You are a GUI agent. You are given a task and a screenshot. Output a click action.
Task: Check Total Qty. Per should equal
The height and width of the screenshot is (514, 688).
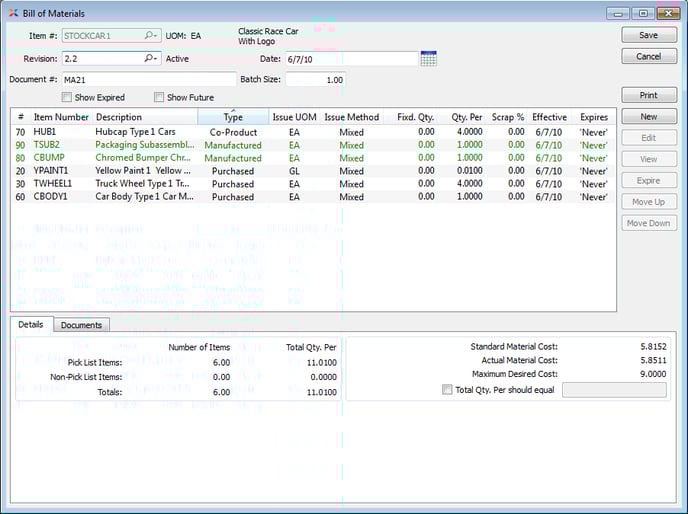click(x=447, y=390)
